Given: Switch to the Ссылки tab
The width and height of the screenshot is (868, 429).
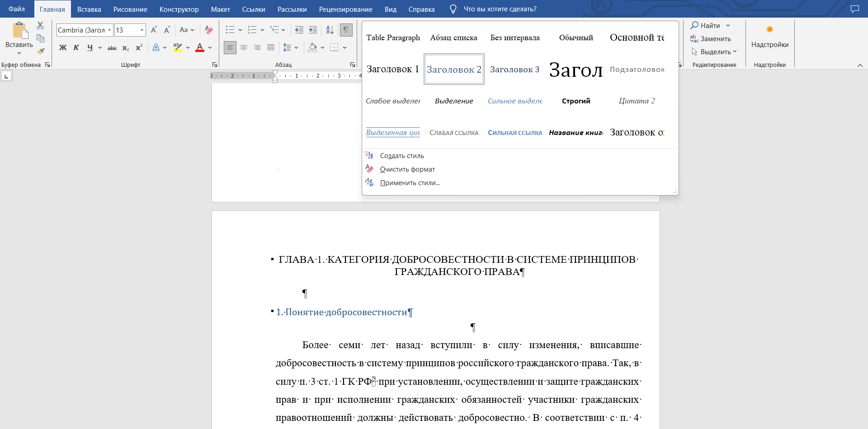Looking at the screenshot, I should [254, 9].
